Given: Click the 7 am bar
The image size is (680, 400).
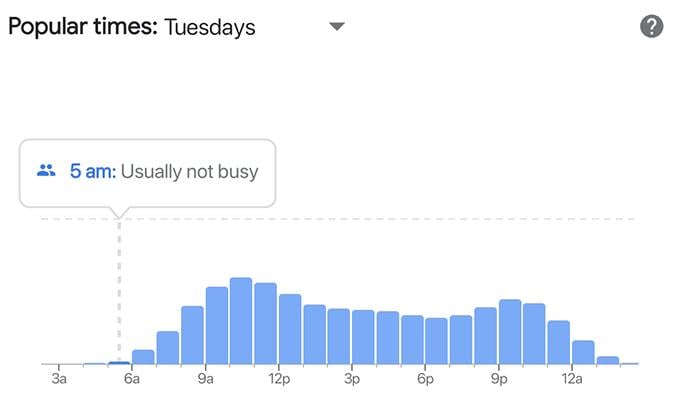Looking at the screenshot, I should pos(168,348).
